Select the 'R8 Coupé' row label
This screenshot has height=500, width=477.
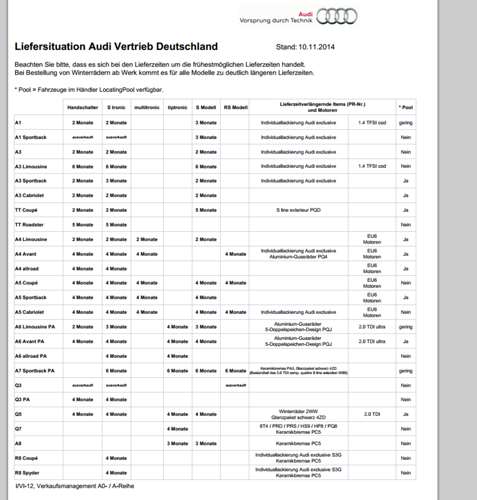[x=26, y=458]
